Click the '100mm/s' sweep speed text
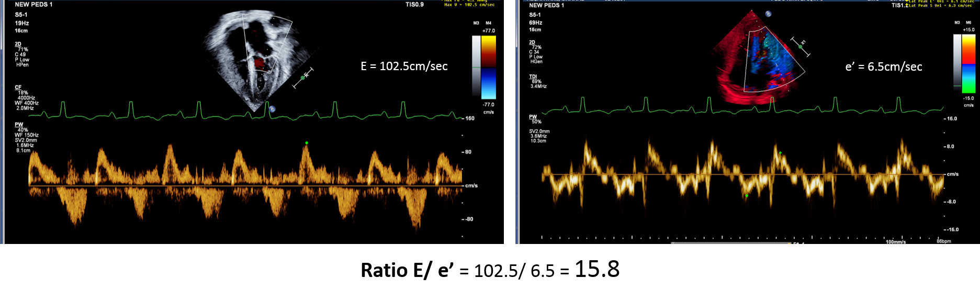 (x=895, y=242)
